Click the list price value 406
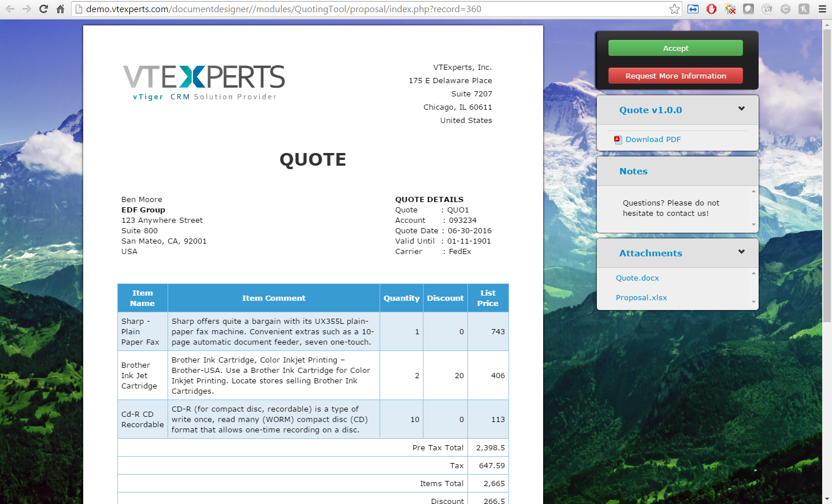 (x=498, y=375)
